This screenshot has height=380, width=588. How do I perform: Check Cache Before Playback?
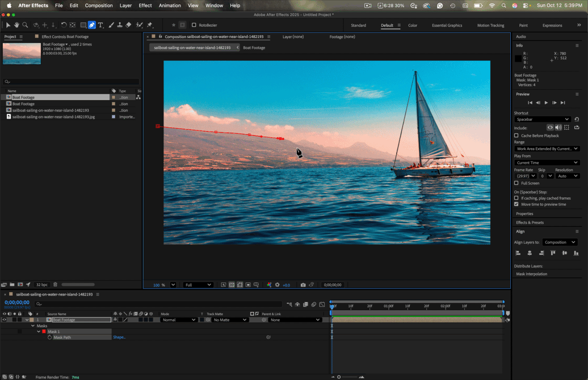pyautogui.click(x=516, y=136)
